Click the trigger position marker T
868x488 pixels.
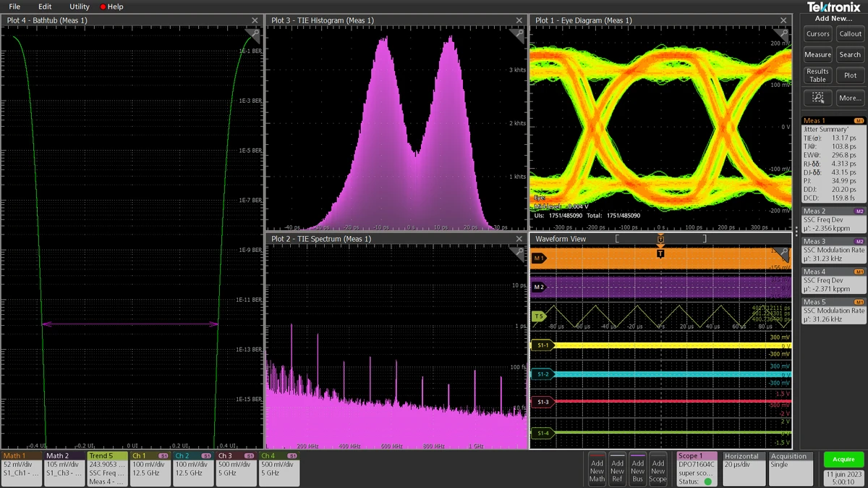point(660,253)
